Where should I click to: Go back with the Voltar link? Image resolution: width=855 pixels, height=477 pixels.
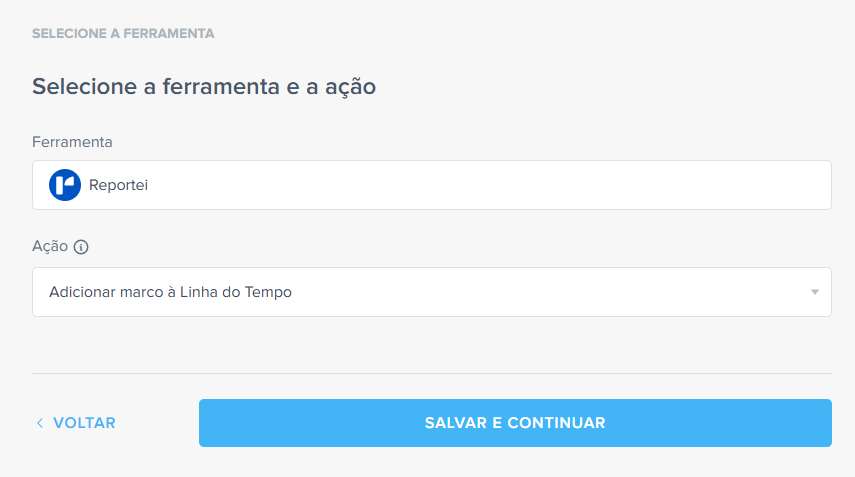(x=84, y=423)
